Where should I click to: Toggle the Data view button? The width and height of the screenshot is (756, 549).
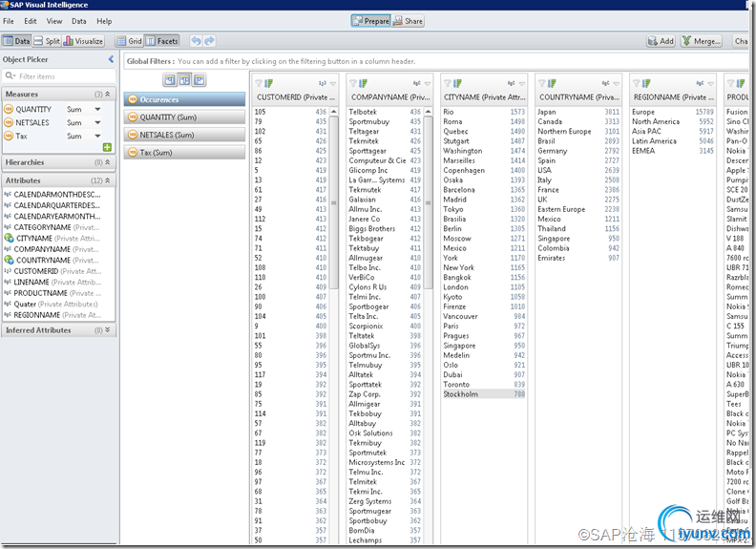(16, 41)
